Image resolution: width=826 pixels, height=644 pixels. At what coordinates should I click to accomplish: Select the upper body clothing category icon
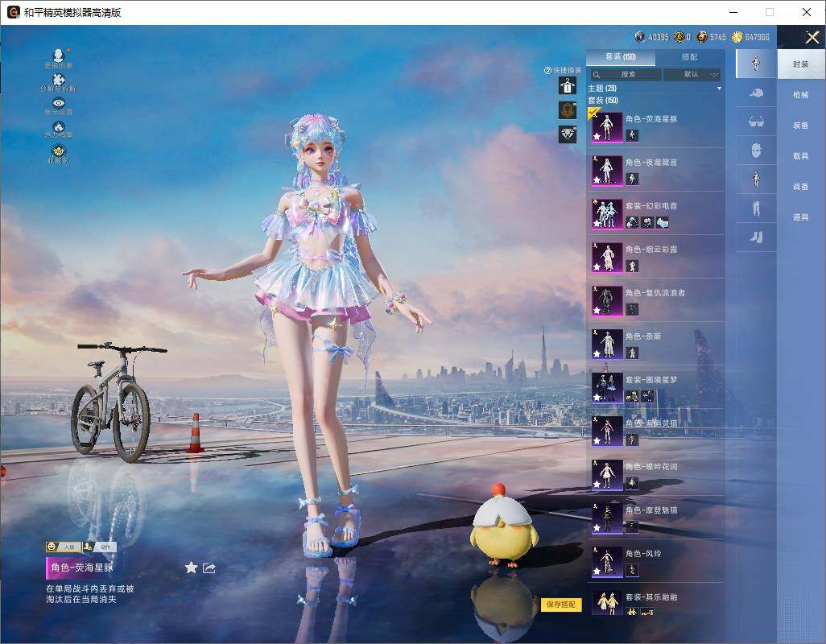pyautogui.click(x=756, y=180)
